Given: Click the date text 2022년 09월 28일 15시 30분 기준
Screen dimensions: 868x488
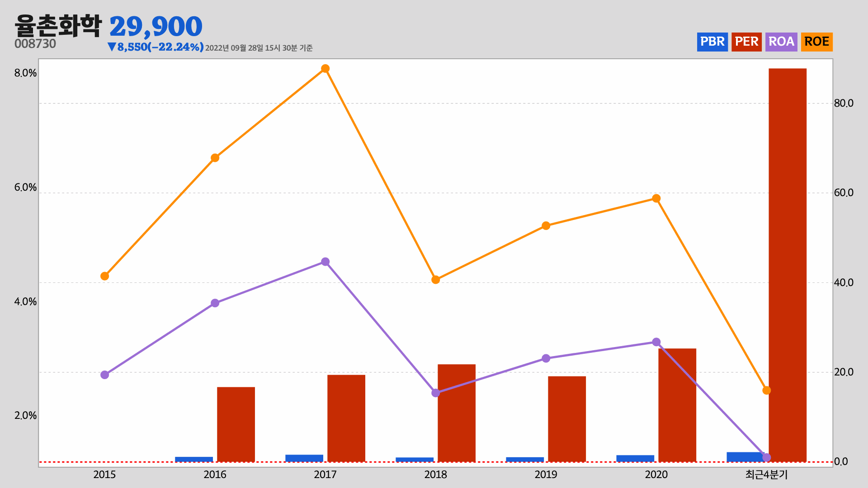Looking at the screenshot, I should pyautogui.click(x=259, y=48).
